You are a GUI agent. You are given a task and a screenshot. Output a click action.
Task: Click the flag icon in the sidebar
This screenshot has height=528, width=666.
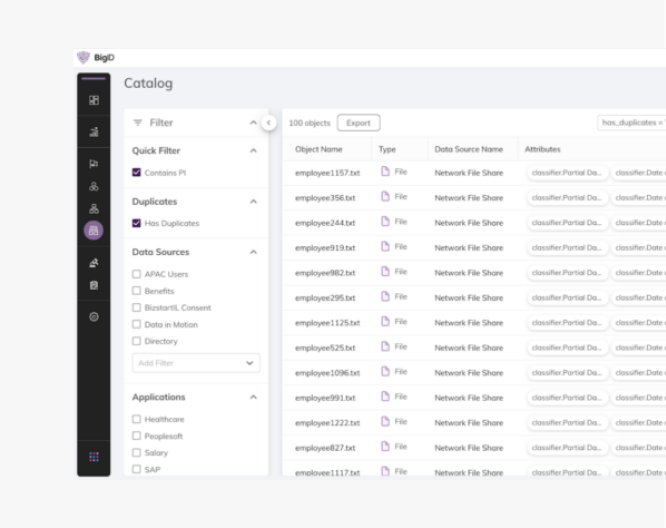click(x=94, y=163)
